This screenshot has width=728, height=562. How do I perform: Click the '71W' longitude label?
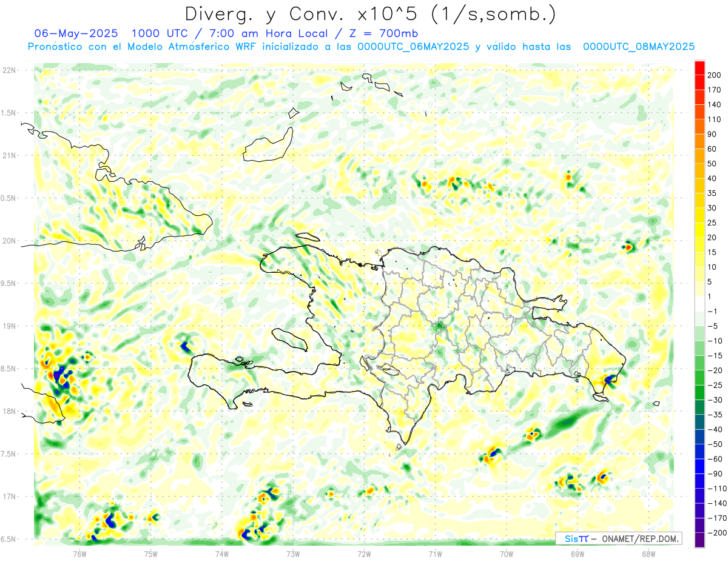pos(435,554)
